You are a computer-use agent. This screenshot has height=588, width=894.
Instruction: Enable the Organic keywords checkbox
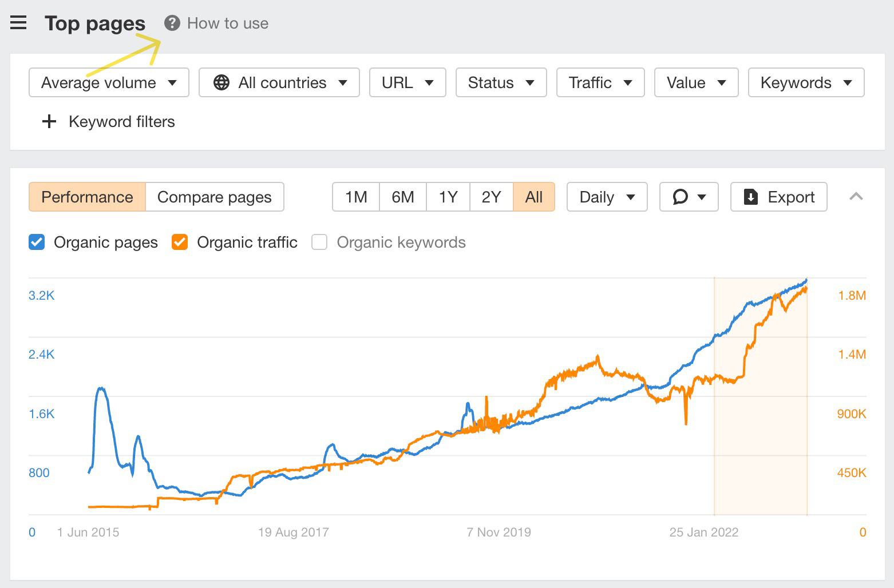tap(319, 242)
